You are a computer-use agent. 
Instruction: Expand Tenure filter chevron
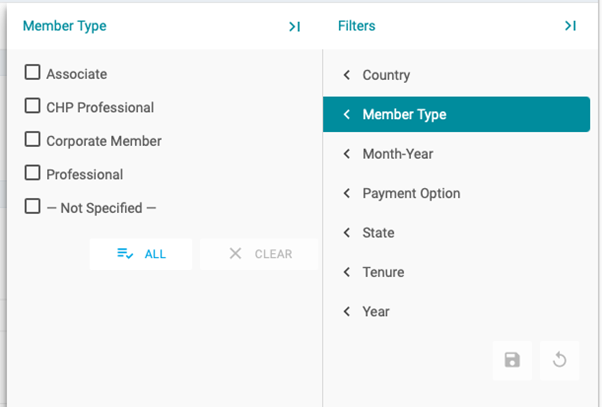click(x=347, y=272)
